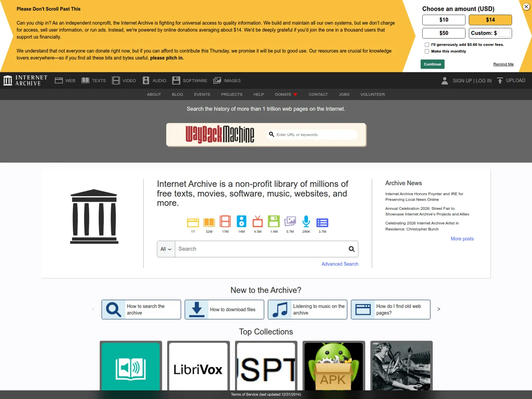Open the Internet Archive logo home link

pyautogui.click(x=25, y=81)
